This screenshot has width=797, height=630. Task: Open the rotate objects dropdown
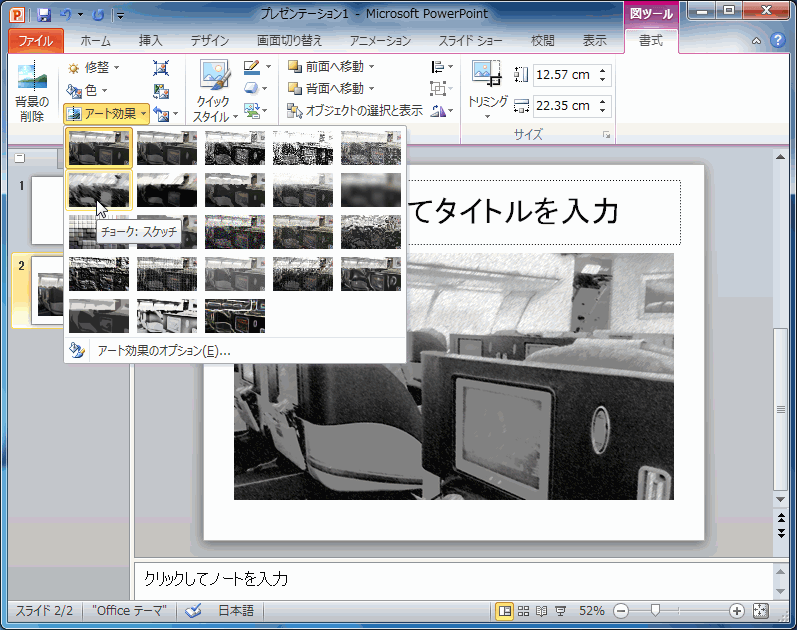tap(442, 110)
